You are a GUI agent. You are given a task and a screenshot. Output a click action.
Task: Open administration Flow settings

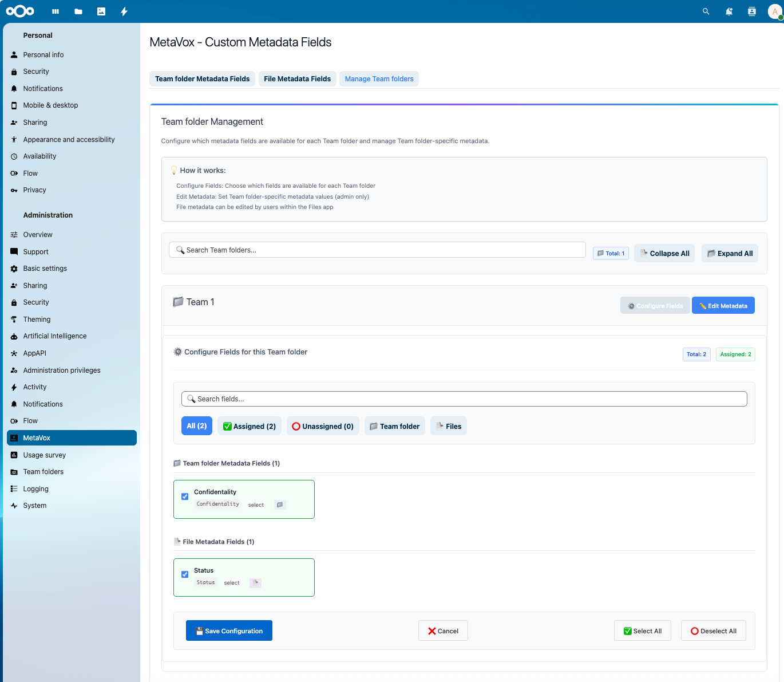click(x=72, y=421)
